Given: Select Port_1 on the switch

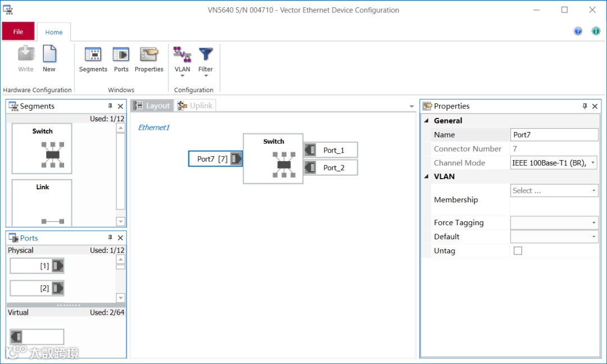Looking at the screenshot, I should [x=330, y=150].
